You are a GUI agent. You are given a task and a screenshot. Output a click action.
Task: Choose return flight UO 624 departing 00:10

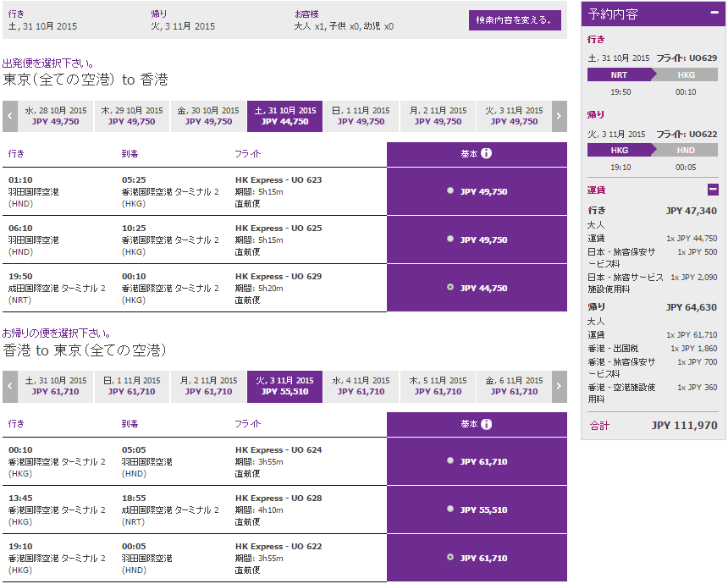point(450,461)
